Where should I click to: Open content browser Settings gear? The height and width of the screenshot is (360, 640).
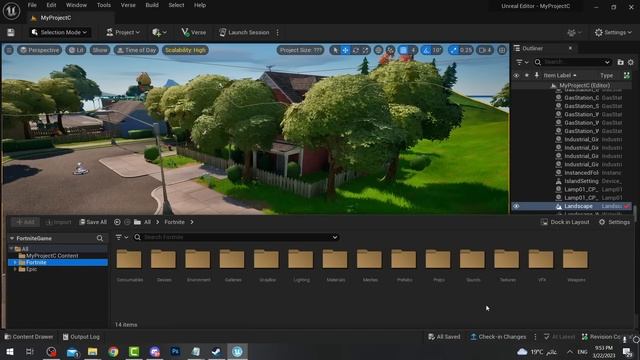pos(614,222)
